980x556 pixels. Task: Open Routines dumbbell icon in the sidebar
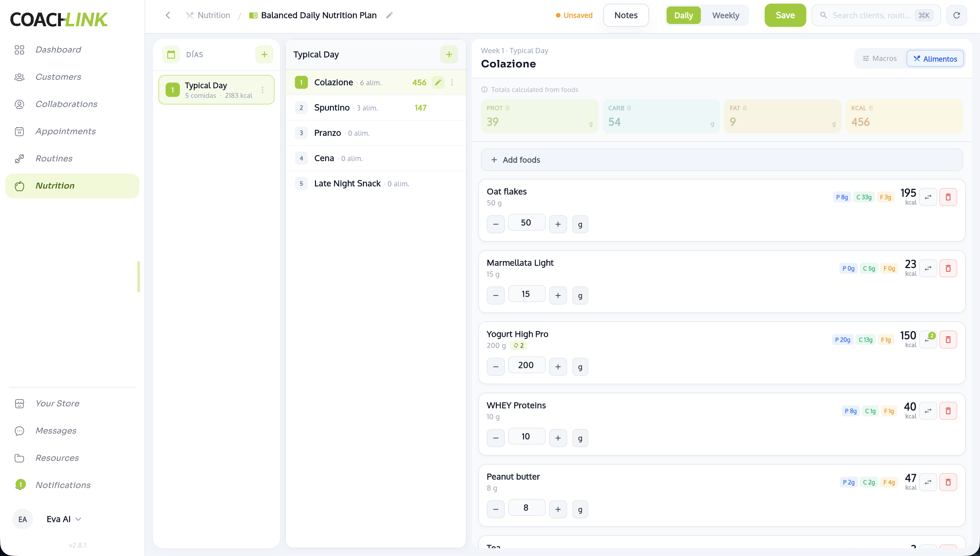click(x=19, y=158)
